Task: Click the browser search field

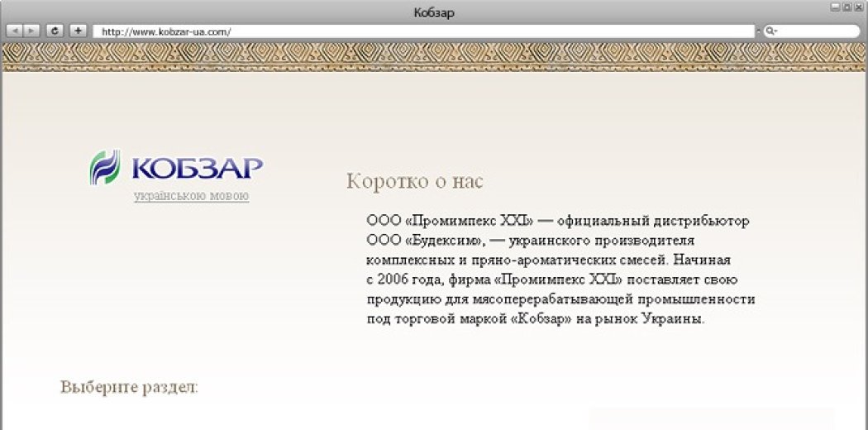Action: (812, 31)
